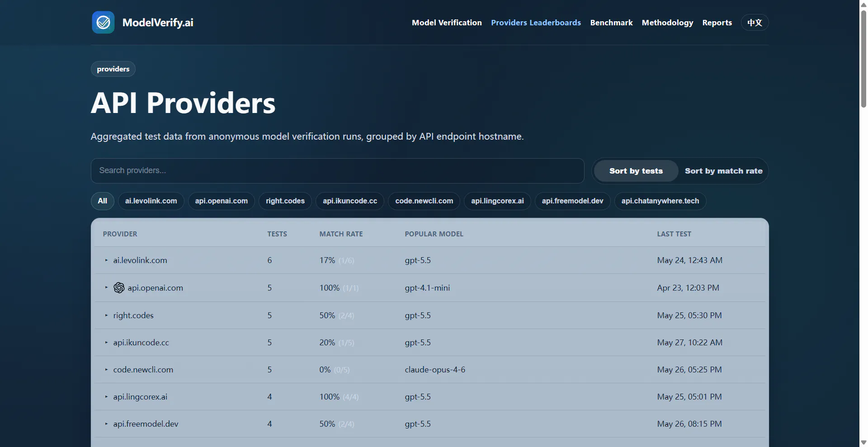The width and height of the screenshot is (868, 447).
Task: Click the May 26, 05:25 PM timestamp
Action: click(689, 370)
